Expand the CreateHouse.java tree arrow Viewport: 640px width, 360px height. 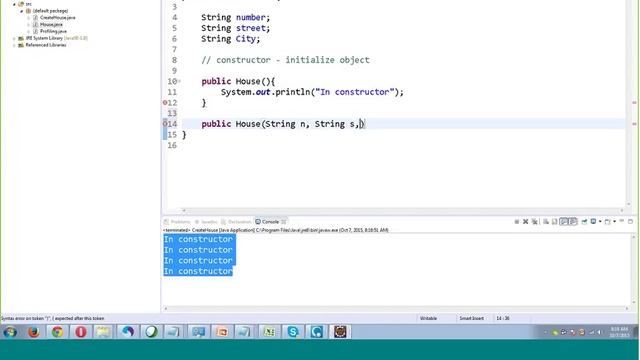(x=28, y=18)
